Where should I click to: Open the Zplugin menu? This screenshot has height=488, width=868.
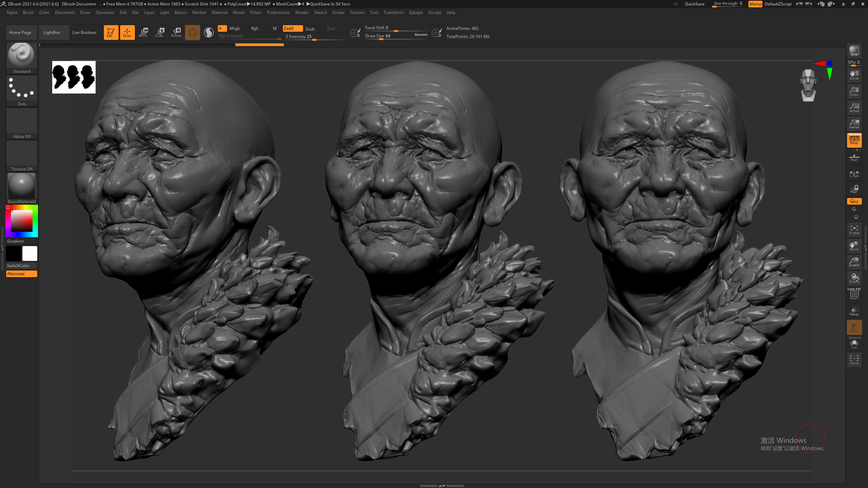(415, 12)
